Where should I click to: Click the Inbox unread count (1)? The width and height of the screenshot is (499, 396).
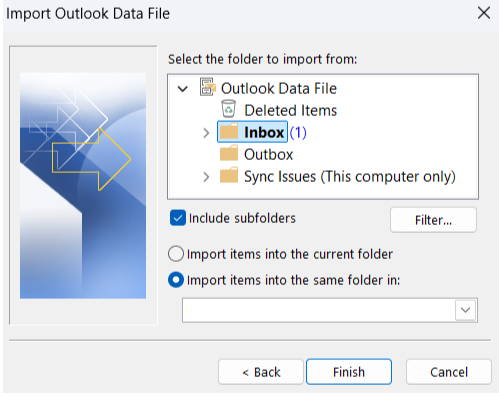[x=298, y=133]
